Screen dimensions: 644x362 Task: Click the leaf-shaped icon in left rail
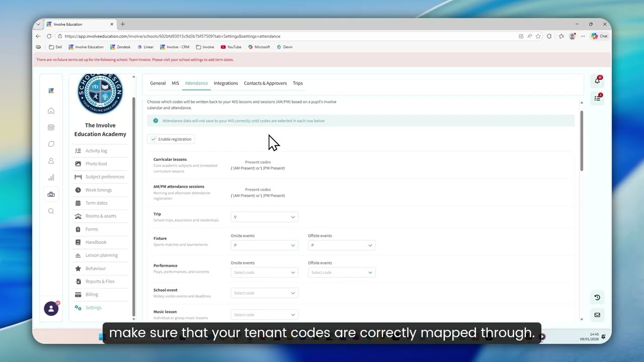[x=51, y=144]
